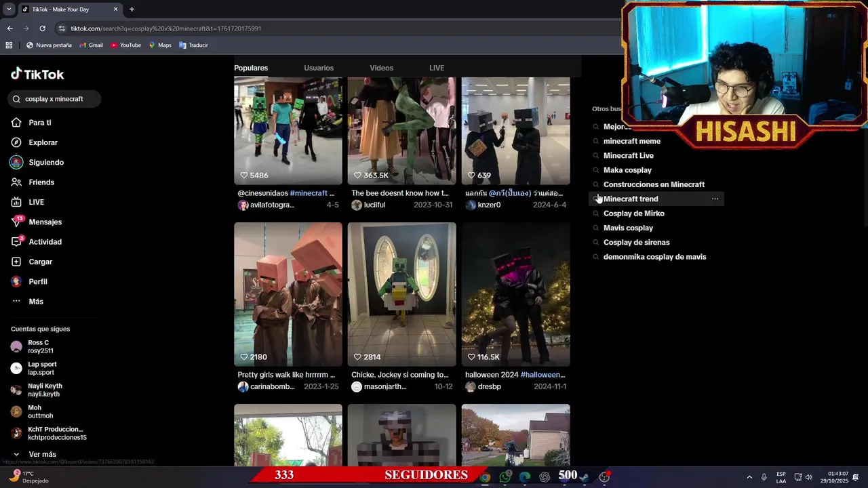The image size is (868, 488).
Task: Open the knzer0 video thumbnail
Action: tap(516, 131)
